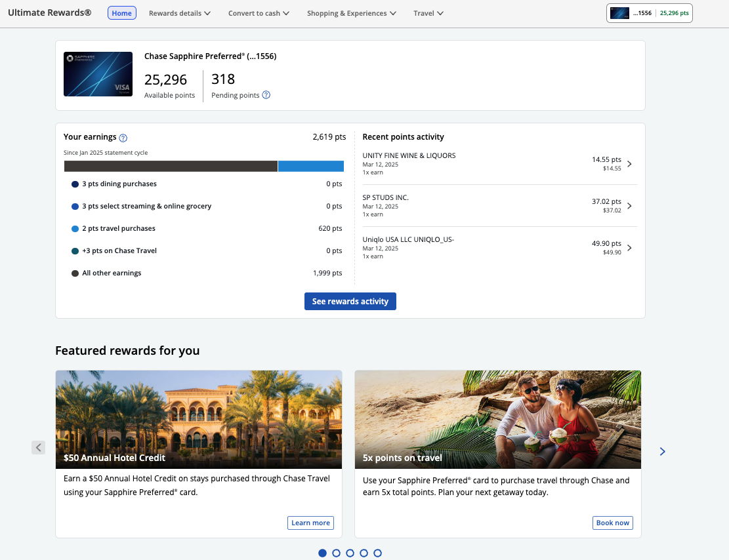Click See rewards activity button
This screenshot has width=729, height=560.
350,301
